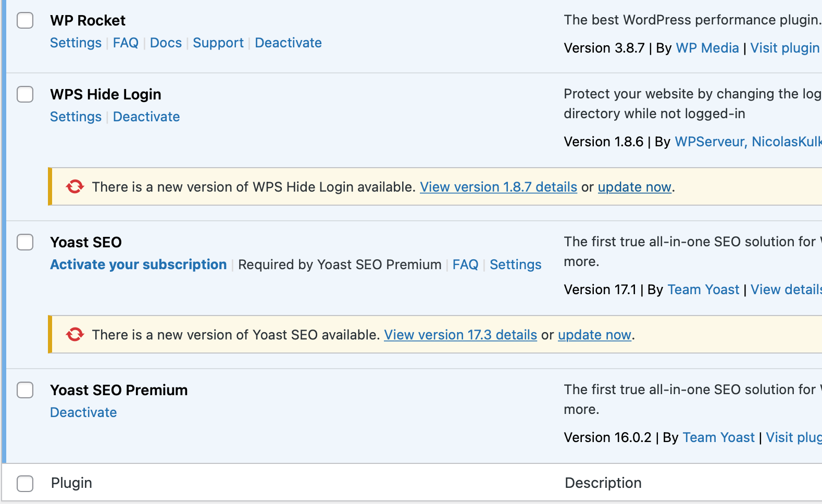Screen dimensions: 822x504
Task: Open WP Rocket Support link
Action: click(x=218, y=43)
